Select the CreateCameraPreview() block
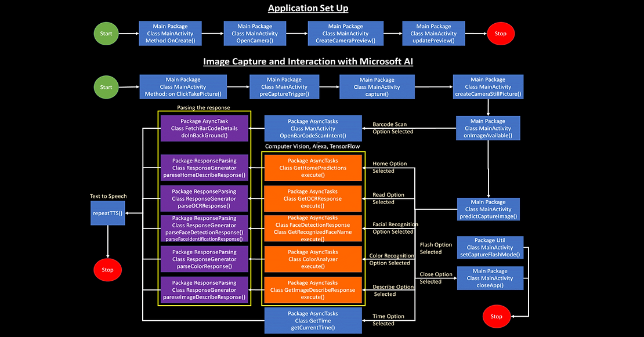The height and width of the screenshot is (337, 644). pos(345,34)
